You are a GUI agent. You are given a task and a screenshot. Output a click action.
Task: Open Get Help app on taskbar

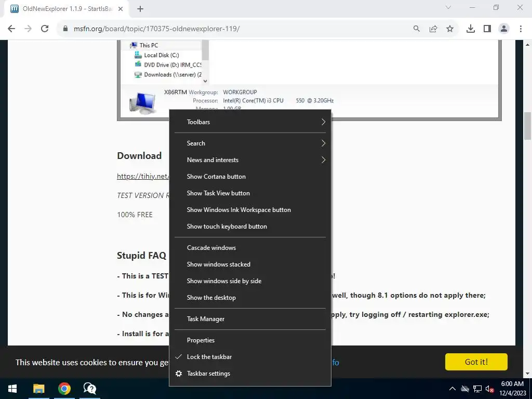click(x=90, y=389)
